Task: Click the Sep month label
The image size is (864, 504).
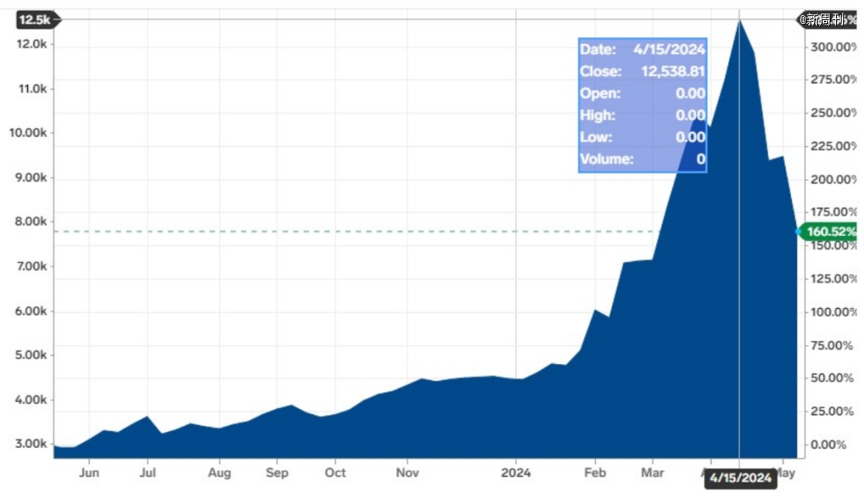Action: pyautogui.click(x=277, y=473)
